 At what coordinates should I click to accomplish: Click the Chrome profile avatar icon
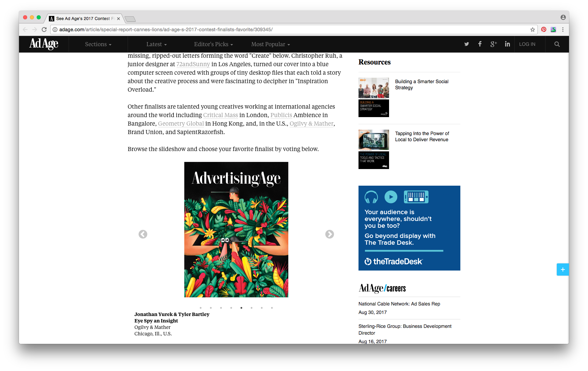tap(563, 17)
